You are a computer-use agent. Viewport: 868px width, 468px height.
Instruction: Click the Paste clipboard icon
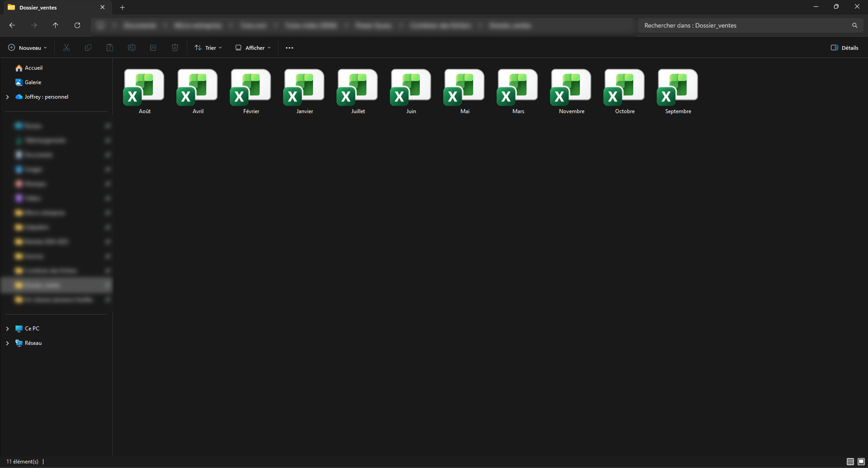tap(110, 48)
